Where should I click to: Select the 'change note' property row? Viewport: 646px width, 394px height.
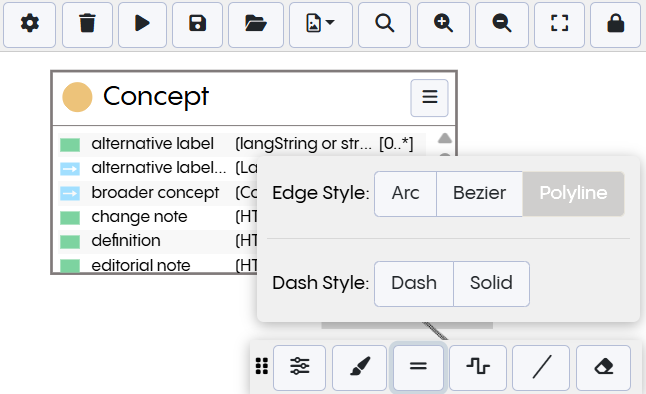tap(158, 217)
